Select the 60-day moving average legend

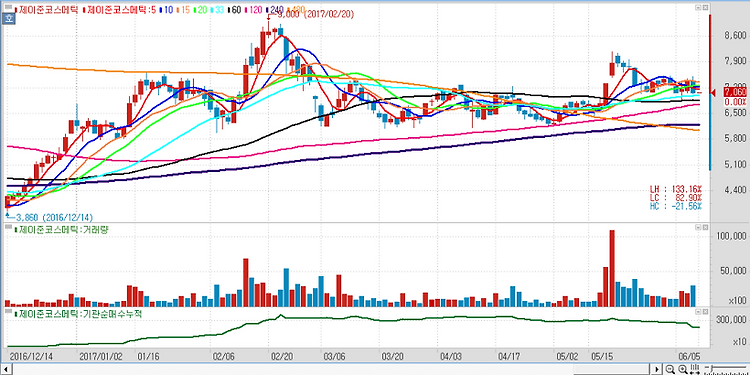[233, 10]
